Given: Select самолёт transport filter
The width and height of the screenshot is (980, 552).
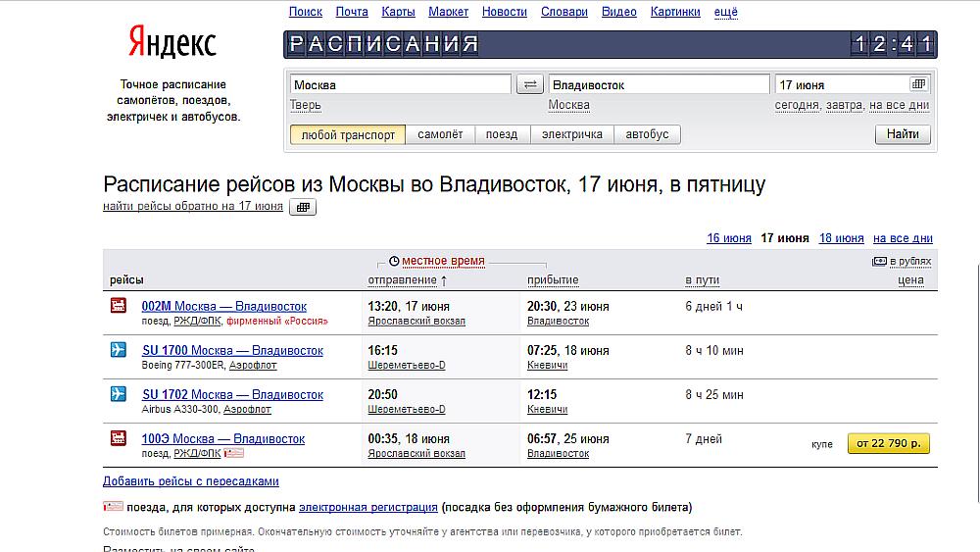Looking at the screenshot, I should (x=440, y=134).
